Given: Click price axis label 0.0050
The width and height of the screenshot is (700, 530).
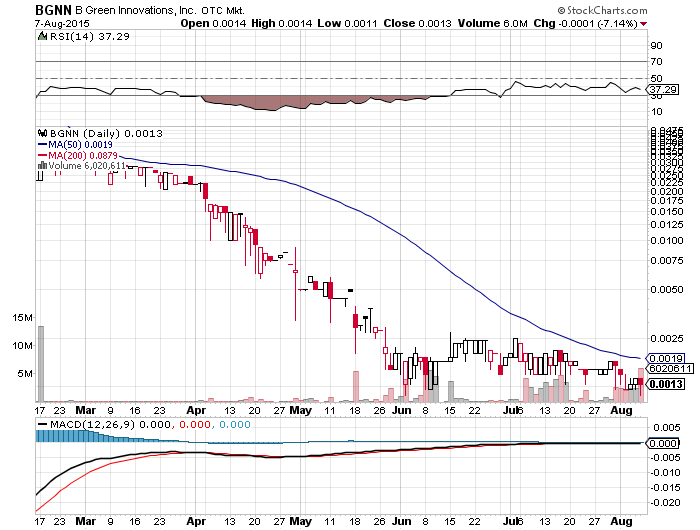Looking at the screenshot, I should [667, 289].
